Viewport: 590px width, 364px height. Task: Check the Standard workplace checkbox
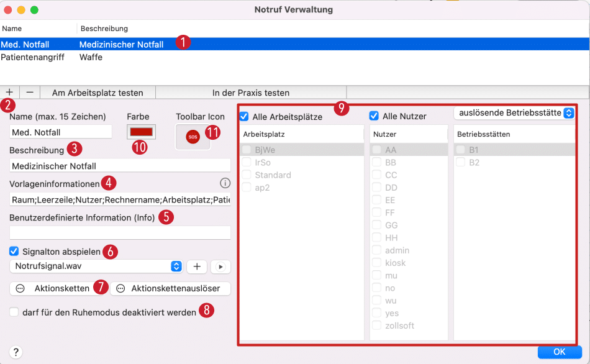click(247, 175)
